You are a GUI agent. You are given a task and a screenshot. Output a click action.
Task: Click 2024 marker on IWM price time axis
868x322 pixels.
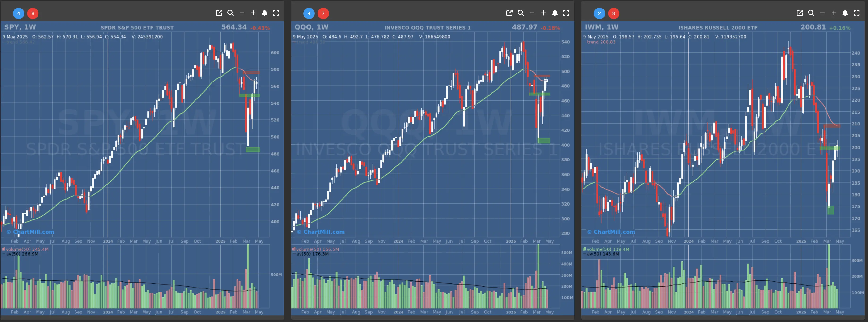coord(689,241)
